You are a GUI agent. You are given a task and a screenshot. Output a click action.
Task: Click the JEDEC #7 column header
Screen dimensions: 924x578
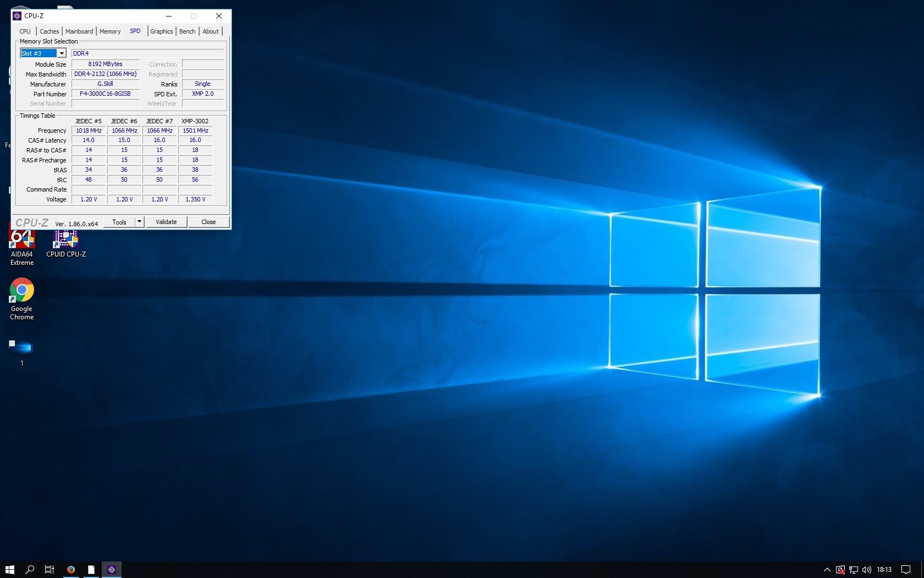tap(159, 121)
